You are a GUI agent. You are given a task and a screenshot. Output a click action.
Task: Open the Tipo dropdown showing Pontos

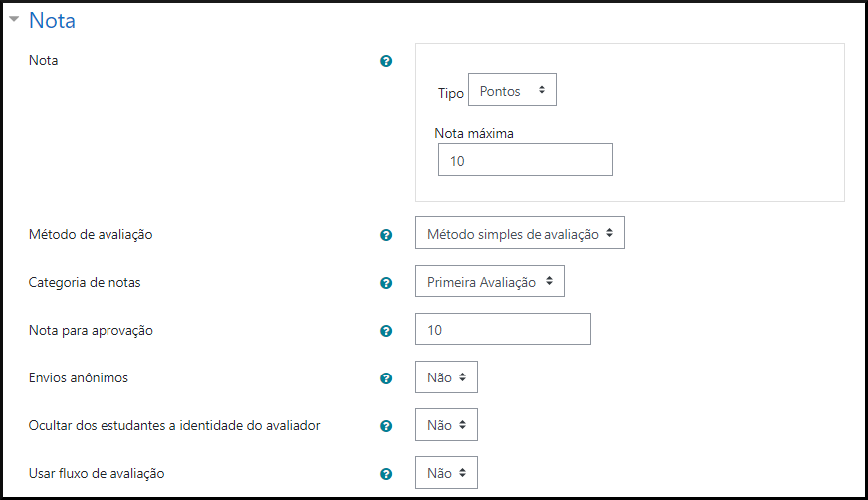click(513, 90)
